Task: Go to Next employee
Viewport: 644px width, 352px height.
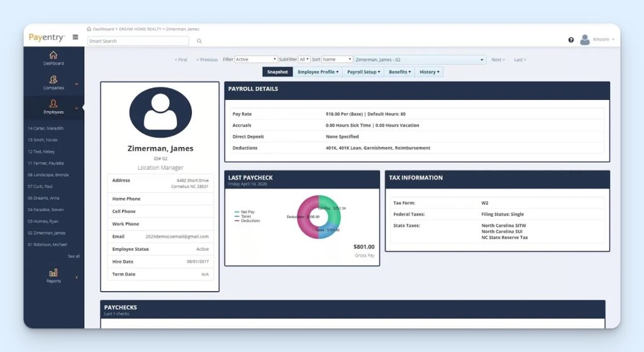Action: tap(498, 60)
